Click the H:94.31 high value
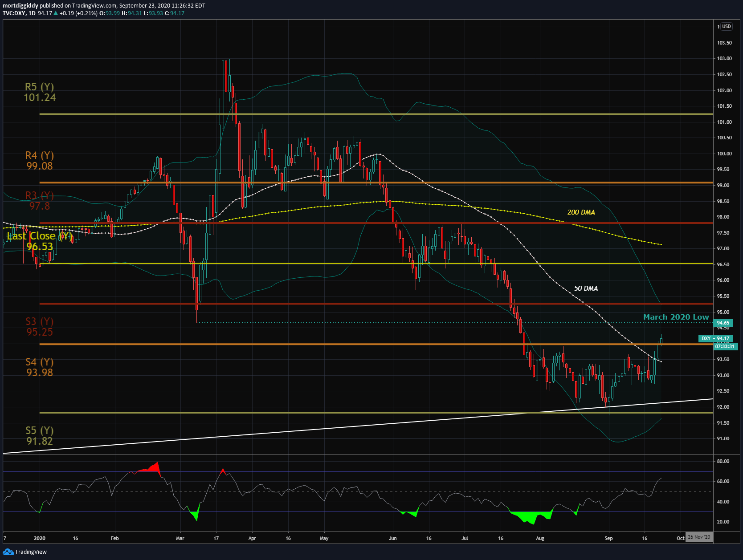Viewport: 743px width, 560px height. tap(132, 13)
